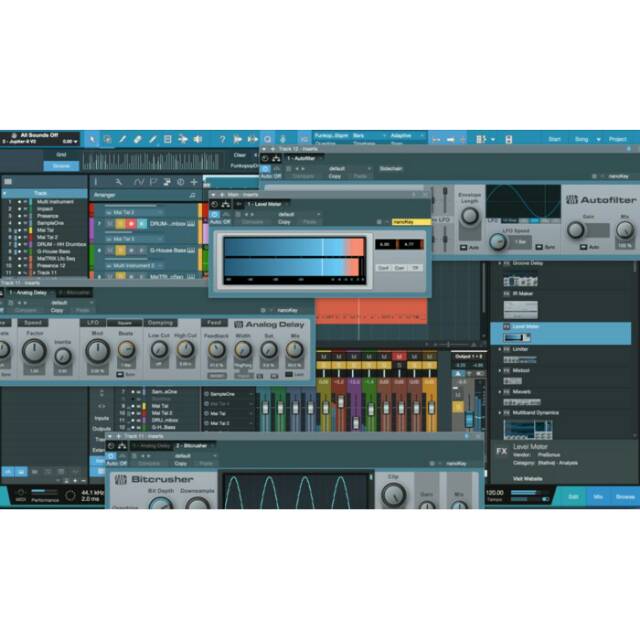Click Auto: Off in the Level Meter window

[220, 222]
